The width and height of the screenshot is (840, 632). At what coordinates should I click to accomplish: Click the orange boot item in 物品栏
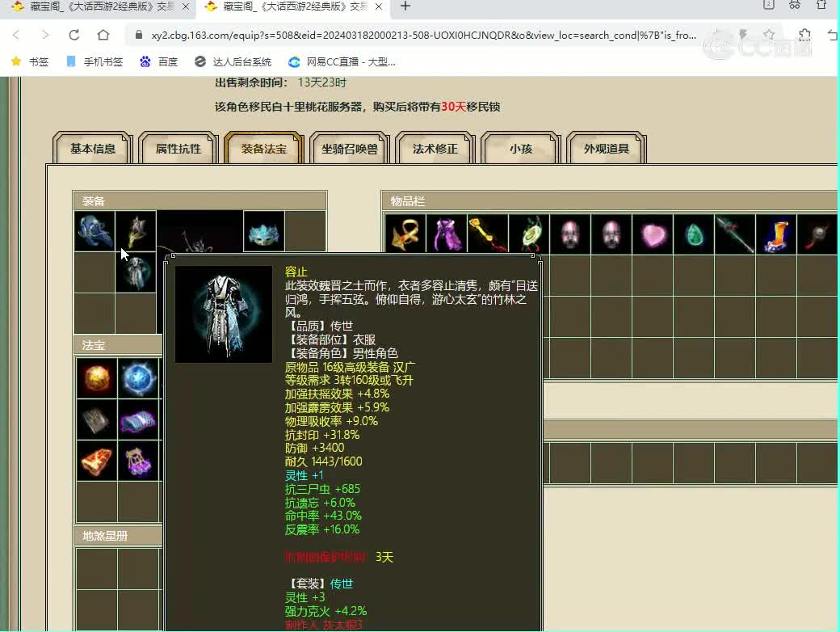tap(777, 234)
